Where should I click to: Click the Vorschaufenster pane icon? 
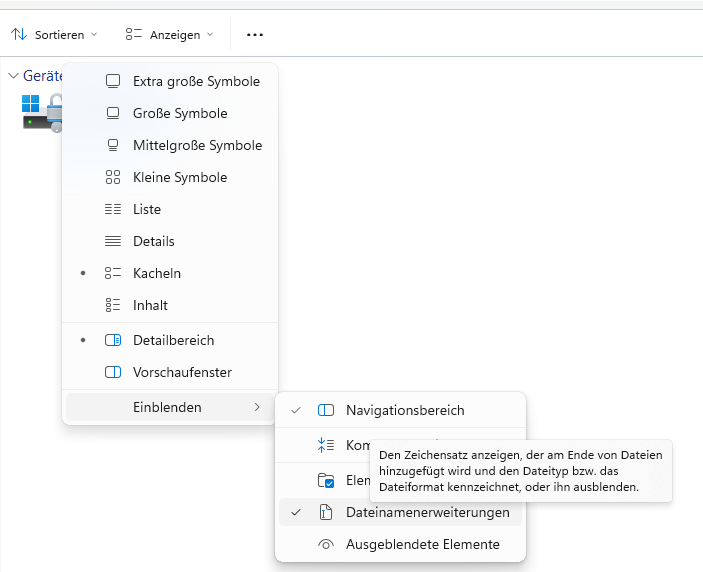coord(113,372)
